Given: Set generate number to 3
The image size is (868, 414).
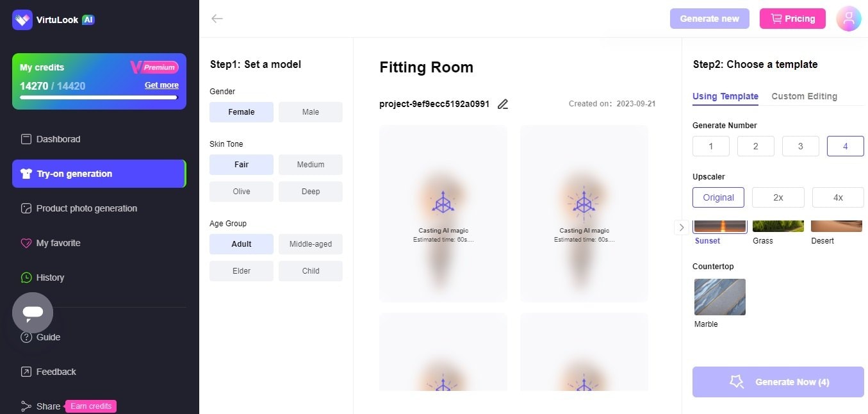Looking at the screenshot, I should tap(801, 146).
